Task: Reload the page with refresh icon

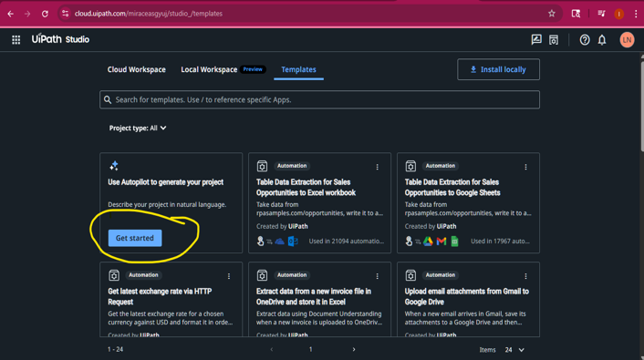Action: point(45,14)
